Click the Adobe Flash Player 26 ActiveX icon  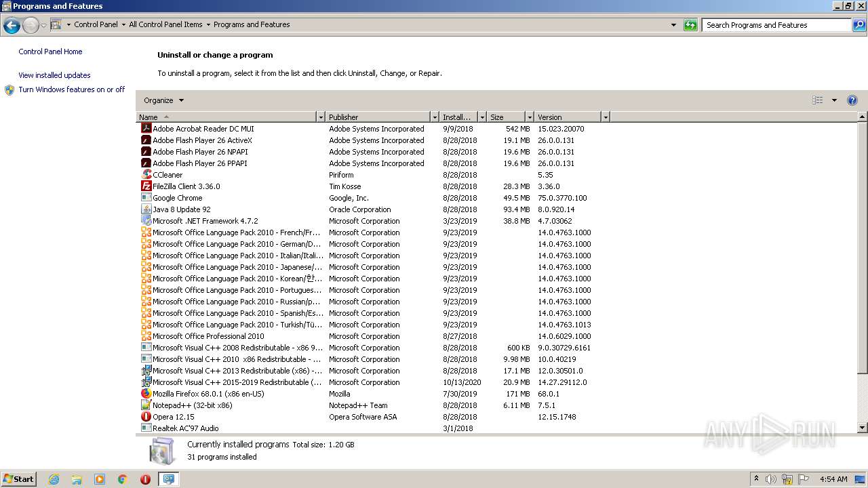146,140
